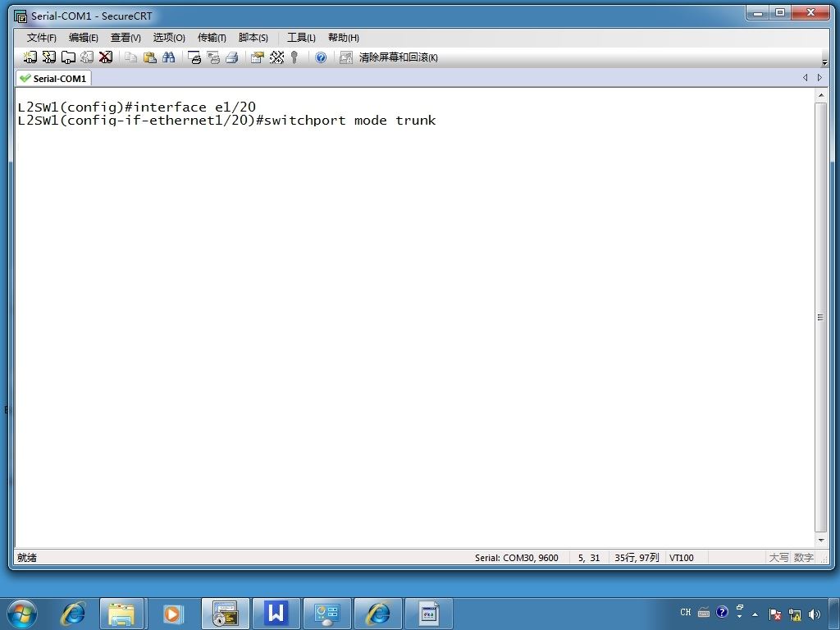
Task: Open the 帮助(H) menu
Action: [344, 38]
